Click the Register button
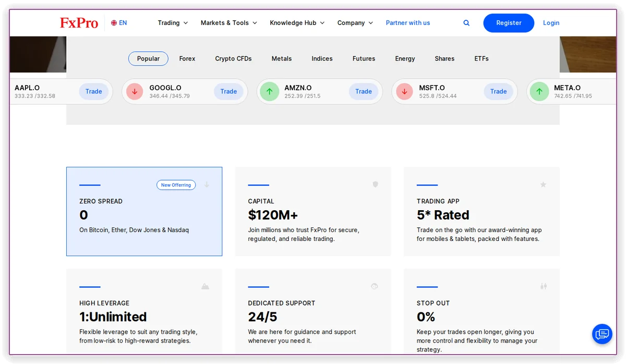This screenshot has height=364, width=626. click(509, 23)
